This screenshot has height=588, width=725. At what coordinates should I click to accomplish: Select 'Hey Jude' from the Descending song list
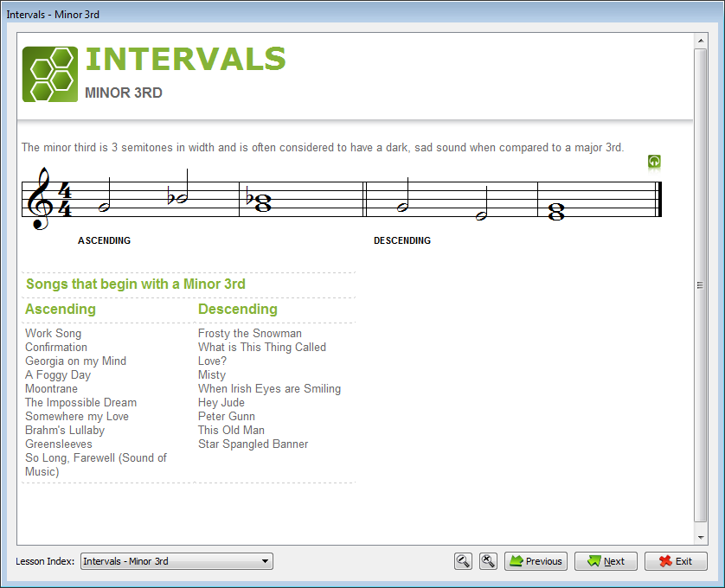click(221, 402)
